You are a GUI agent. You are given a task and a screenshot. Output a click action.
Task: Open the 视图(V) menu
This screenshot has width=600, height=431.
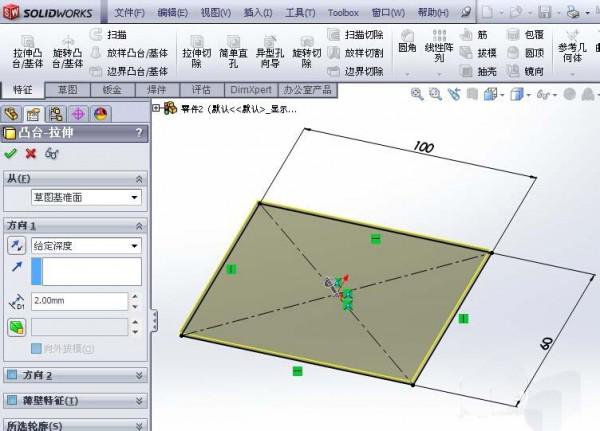216,13
